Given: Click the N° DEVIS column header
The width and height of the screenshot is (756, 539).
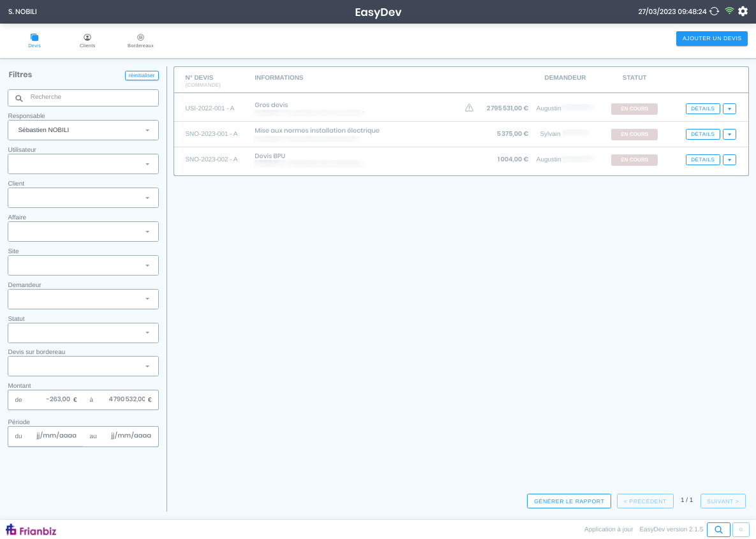Looking at the screenshot, I should 199,78.
